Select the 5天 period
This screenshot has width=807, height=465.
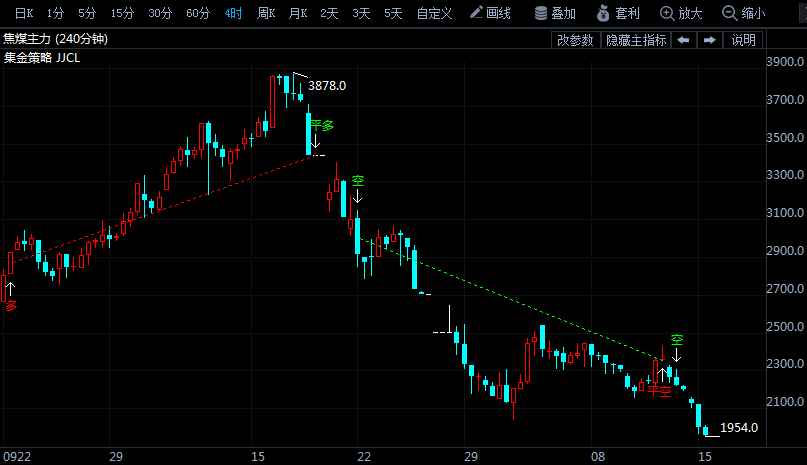point(393,13)
